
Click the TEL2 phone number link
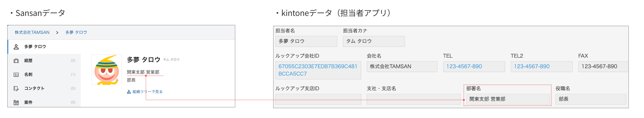tap(532, 66)
